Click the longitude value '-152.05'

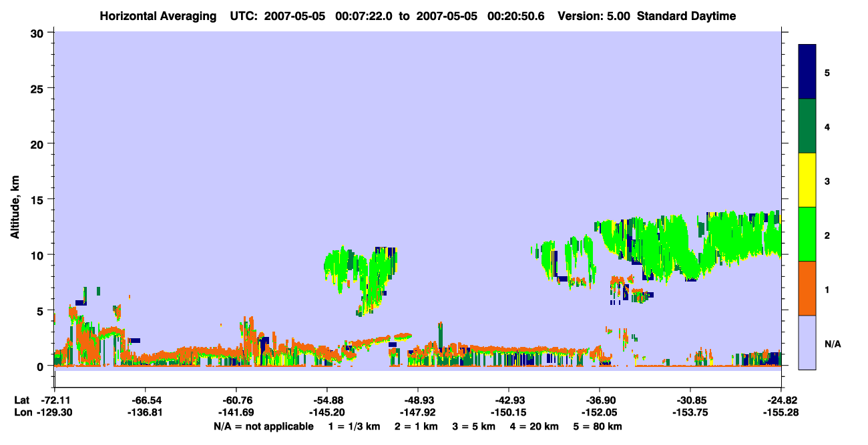(600, 412)
